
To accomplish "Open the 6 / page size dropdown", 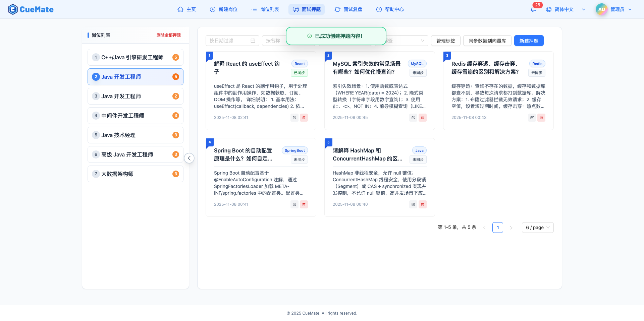I will tap(537, 228).
